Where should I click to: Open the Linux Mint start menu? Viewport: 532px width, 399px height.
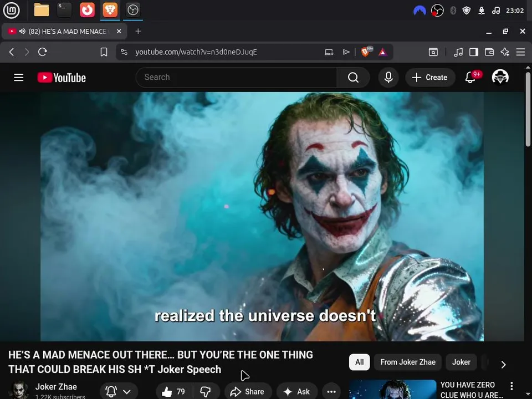pos(12,10)
